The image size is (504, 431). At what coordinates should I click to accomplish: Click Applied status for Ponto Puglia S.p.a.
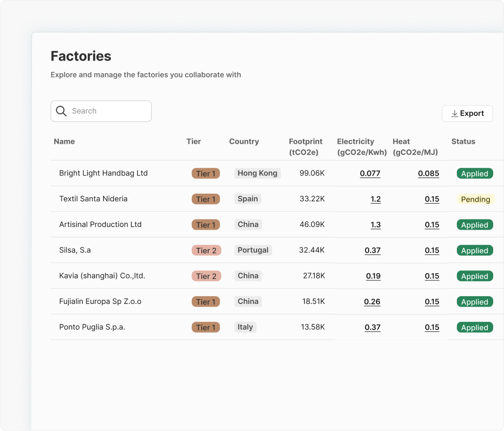coord(474,328)
